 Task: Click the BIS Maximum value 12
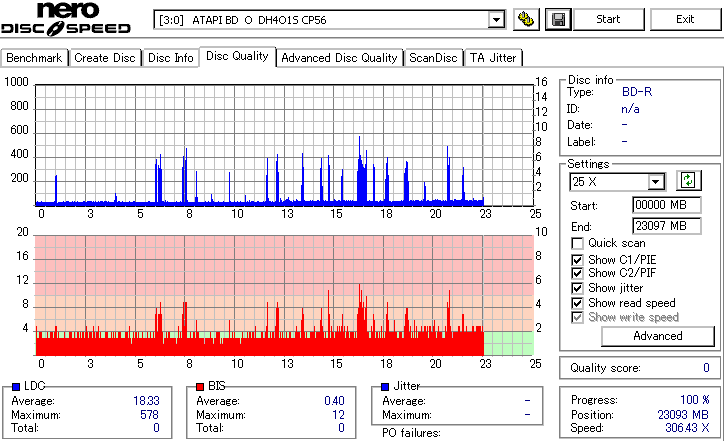click(x=338, y=415)
